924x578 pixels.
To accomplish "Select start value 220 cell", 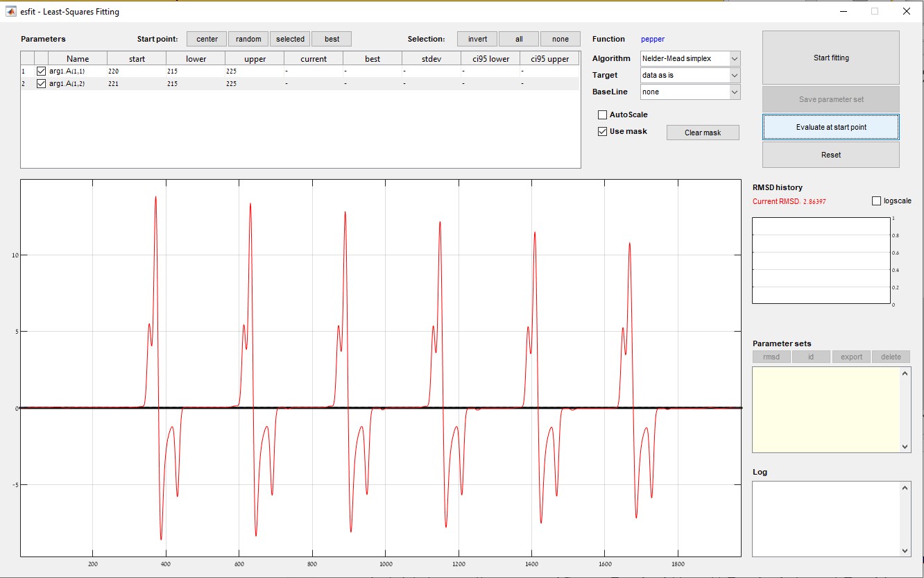I will (137, 71).
